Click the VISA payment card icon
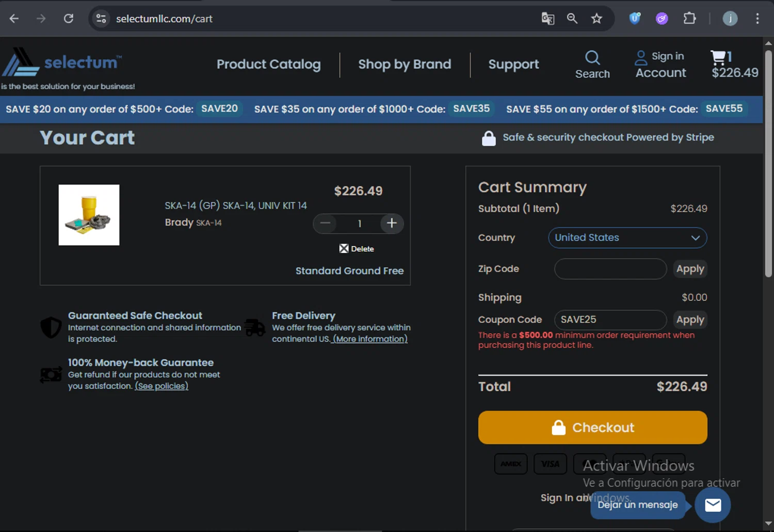The height and width of the screenshot is (532, 774). pyautogui.click(x=550, y=464)
